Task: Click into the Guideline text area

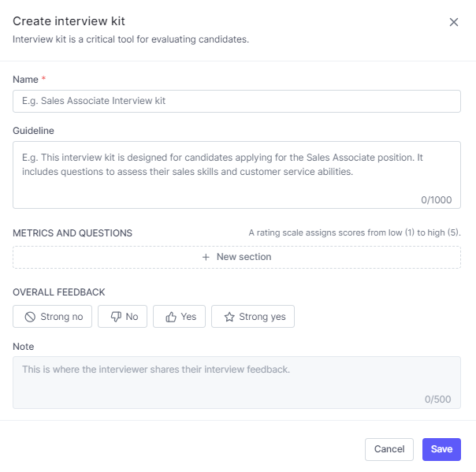Action: click(x=236, y=169)
